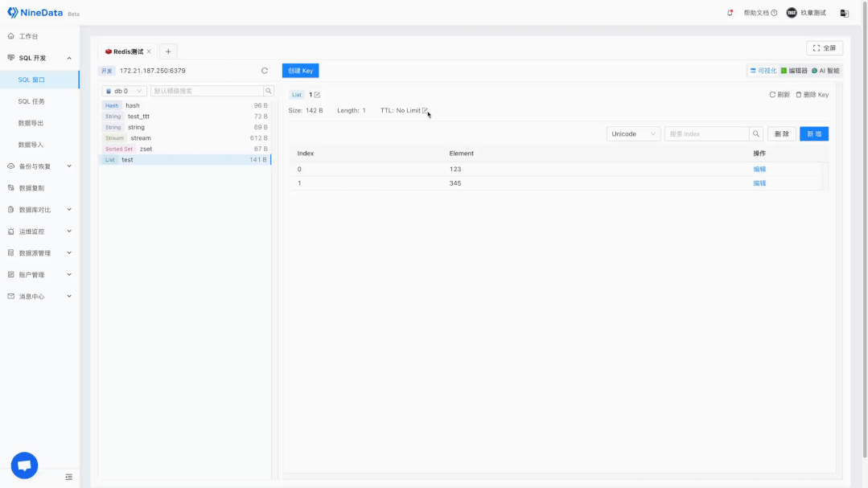Click the magnifier icon in the key search box
Image resolution: width=868 pixels, height=488 pixels.
(269, 91)
